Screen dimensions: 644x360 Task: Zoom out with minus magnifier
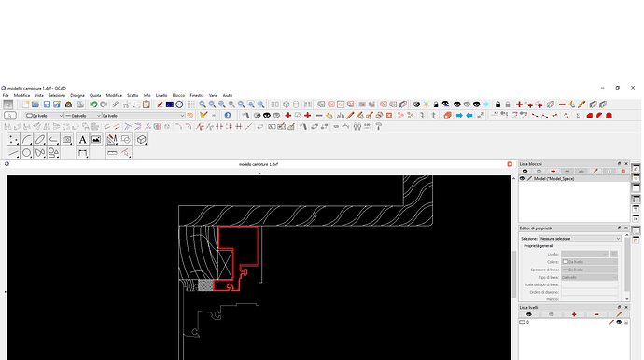212,104
